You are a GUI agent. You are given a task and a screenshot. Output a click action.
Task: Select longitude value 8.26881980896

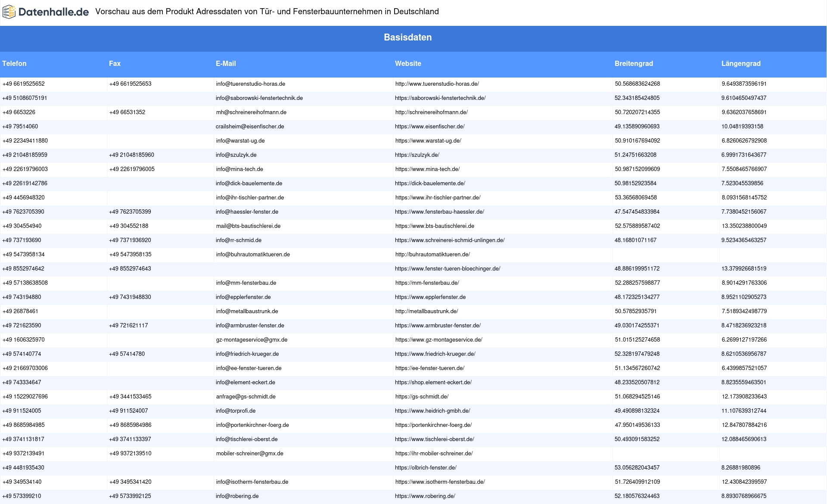pos(741,468)
